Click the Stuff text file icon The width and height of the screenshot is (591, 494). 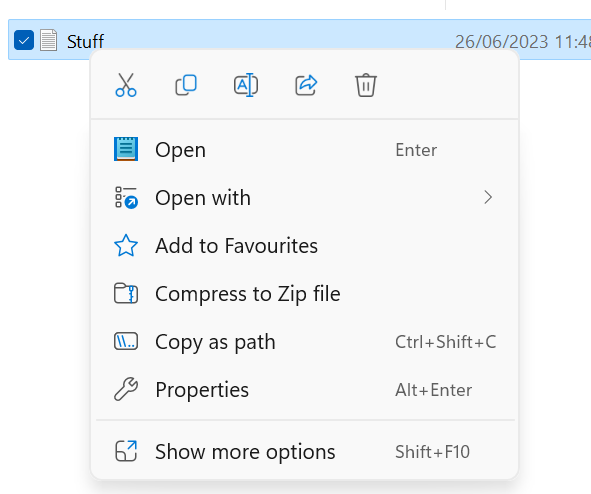(x=49, y=40)
